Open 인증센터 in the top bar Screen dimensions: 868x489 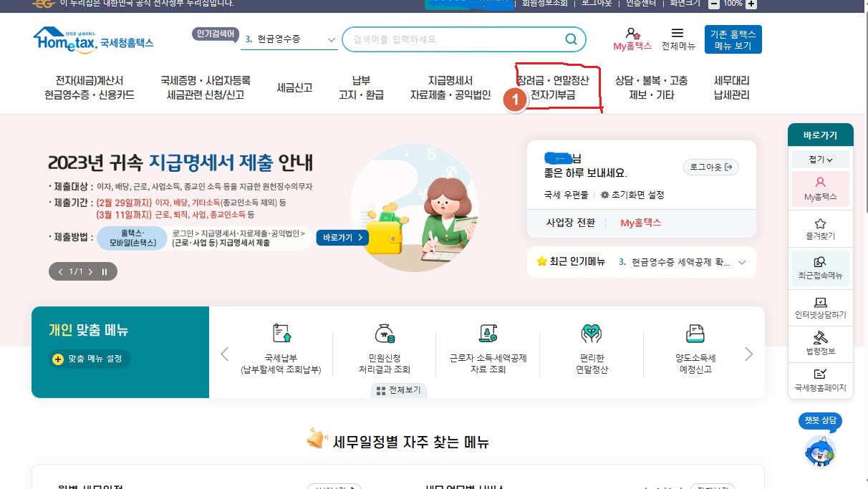click(x=641, y=4)
